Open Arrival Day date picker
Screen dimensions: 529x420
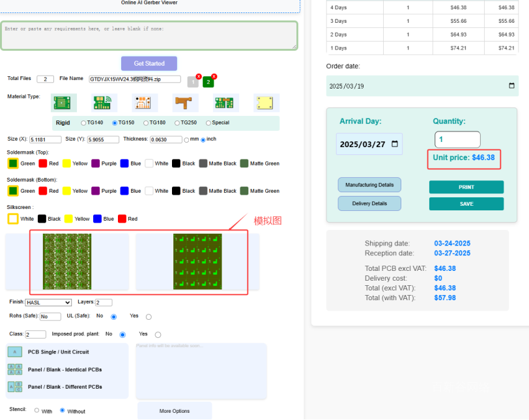click(395, 144)
